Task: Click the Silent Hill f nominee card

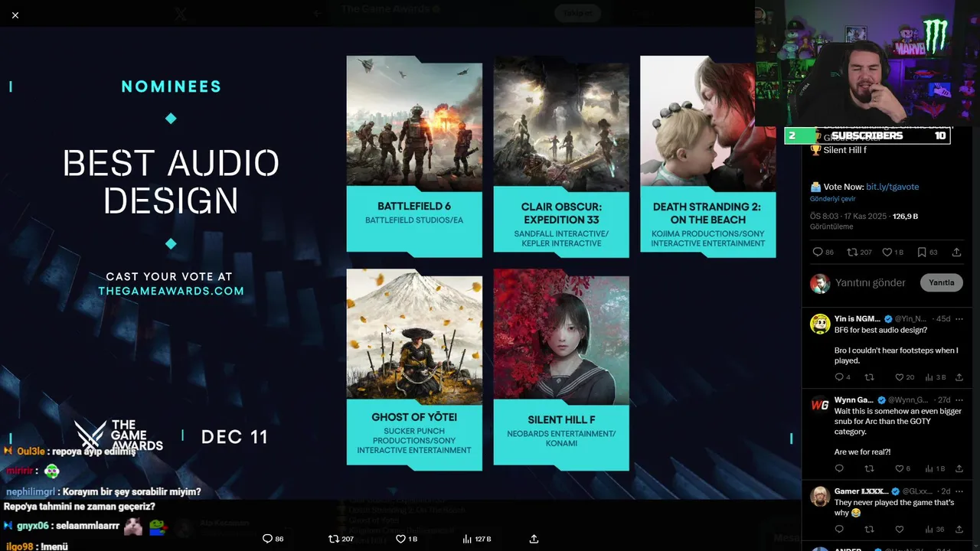Action: [561, 370]
